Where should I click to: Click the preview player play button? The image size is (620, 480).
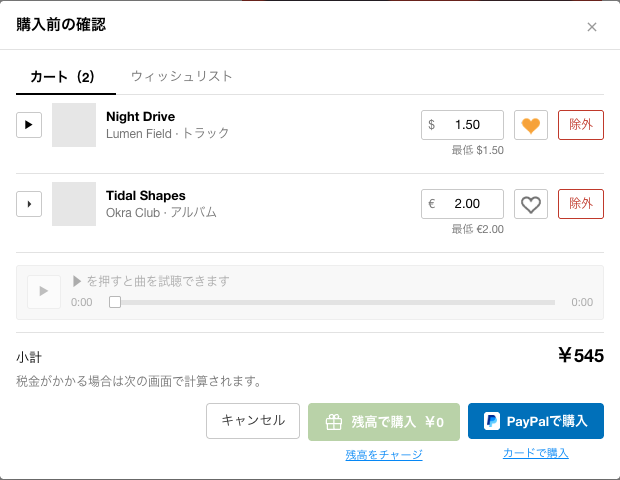pos(44,292)
